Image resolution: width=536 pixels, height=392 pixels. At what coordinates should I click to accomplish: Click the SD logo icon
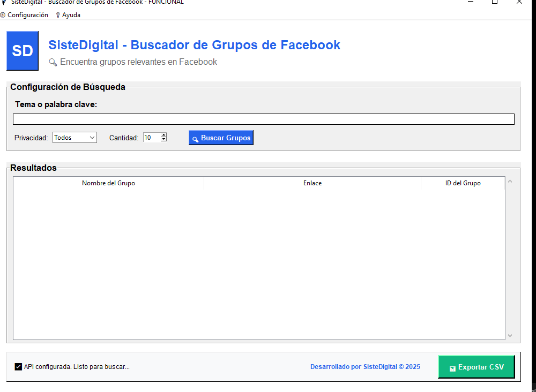coord(23,51)
